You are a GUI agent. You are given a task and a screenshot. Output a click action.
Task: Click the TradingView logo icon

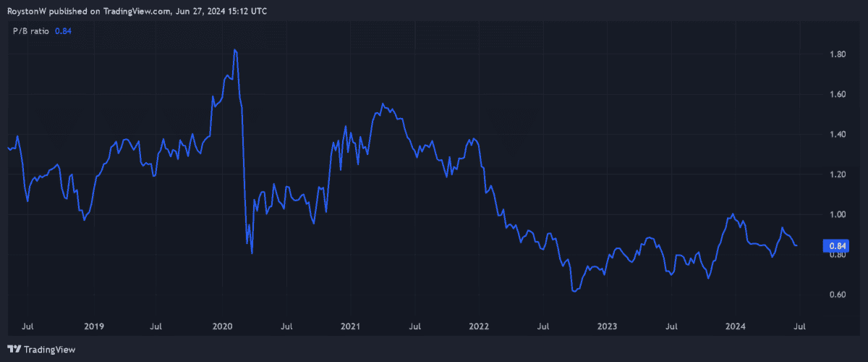(x=14, y=349)
